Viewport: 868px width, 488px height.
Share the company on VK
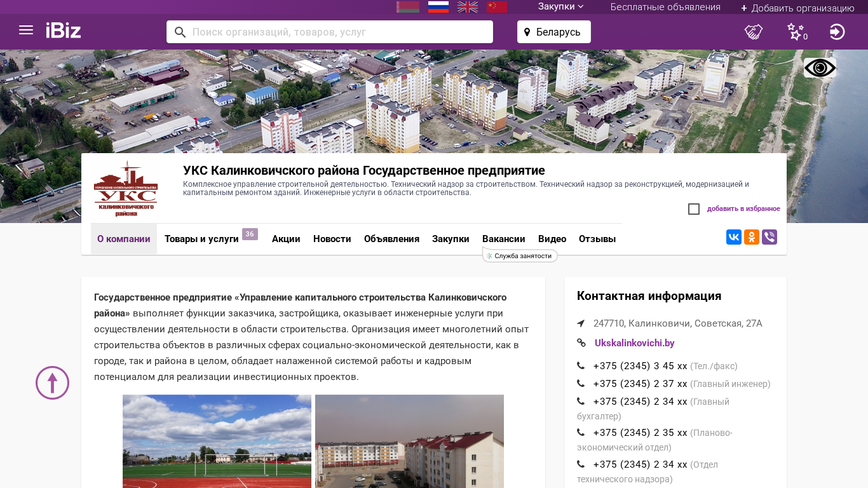click(x=734, y=237)
